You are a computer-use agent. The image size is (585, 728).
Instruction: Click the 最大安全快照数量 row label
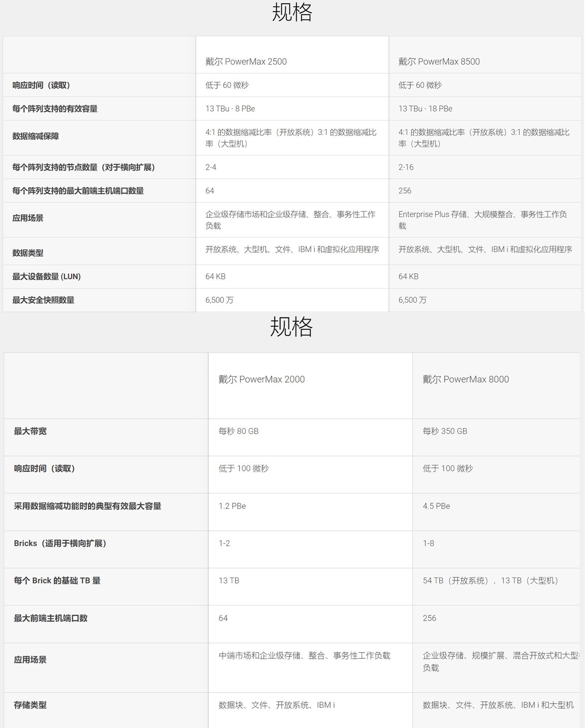click(x=43, y=300)
